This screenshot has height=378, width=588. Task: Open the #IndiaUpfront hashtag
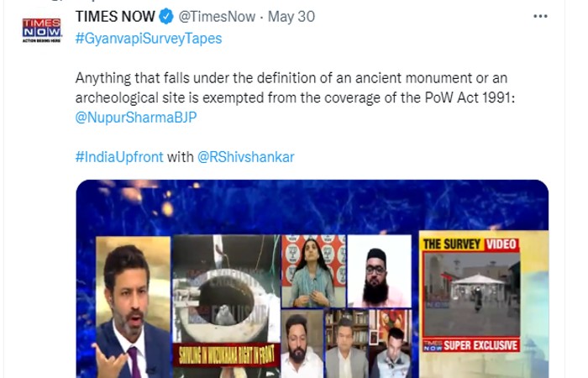(119, 157)
